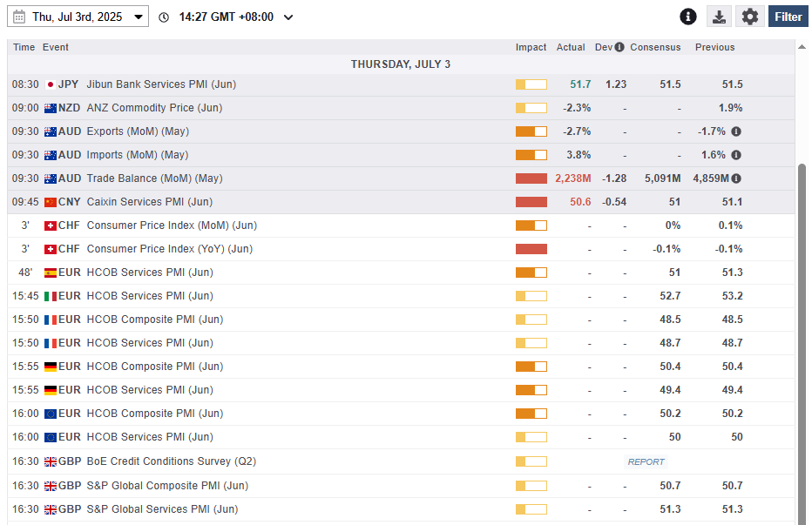The width and height of the screenshot is (812, 525).
Task: Click the download calendar icon
Action: pyautogui.click(x=719, y=17)
